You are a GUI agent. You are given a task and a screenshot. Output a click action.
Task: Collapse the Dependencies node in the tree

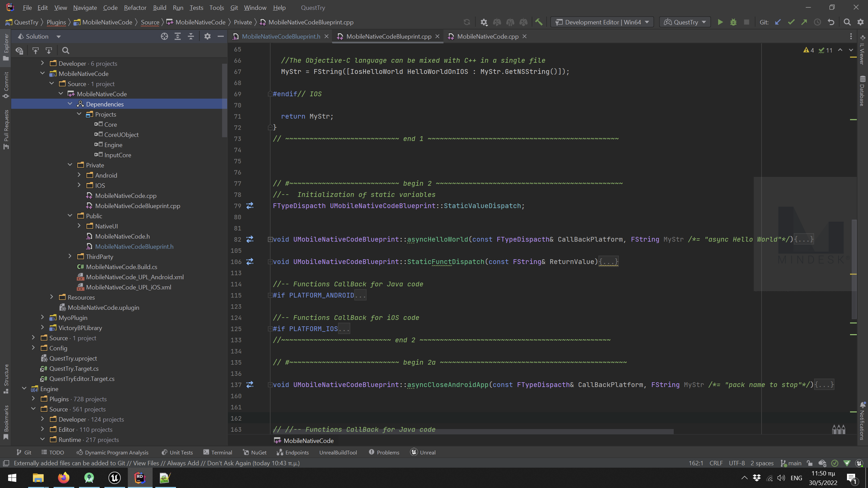tap(70, 104)
